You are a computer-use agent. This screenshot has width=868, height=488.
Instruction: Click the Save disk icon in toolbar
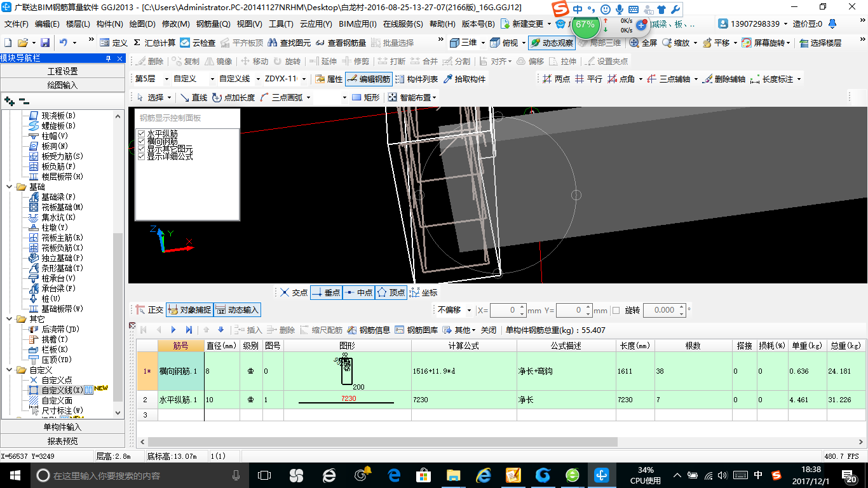[x=45, y=43]
